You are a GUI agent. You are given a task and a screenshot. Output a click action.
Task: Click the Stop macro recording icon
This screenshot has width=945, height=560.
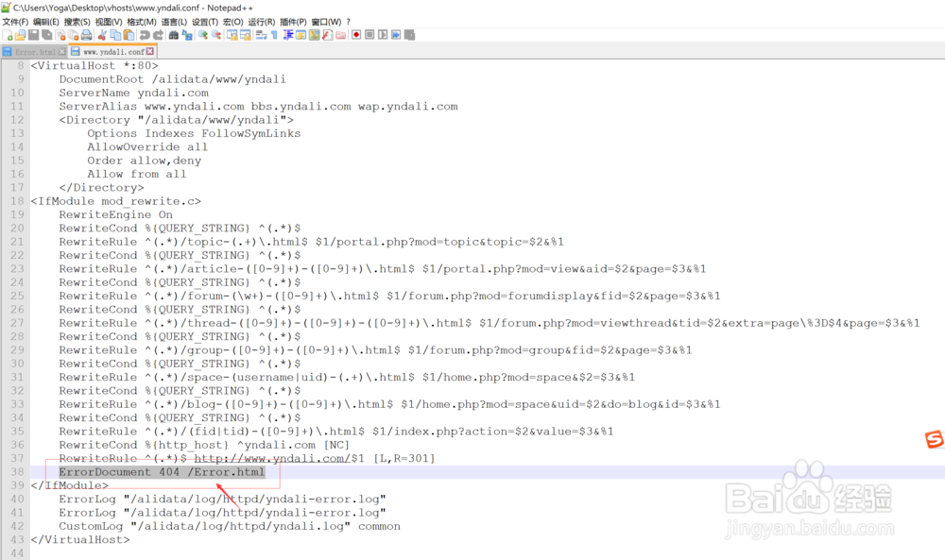370,35
